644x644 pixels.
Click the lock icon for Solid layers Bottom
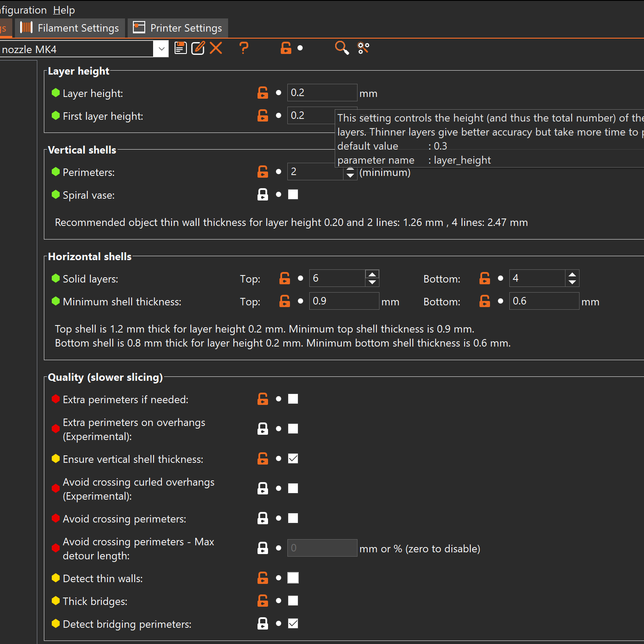coord(485,278)
